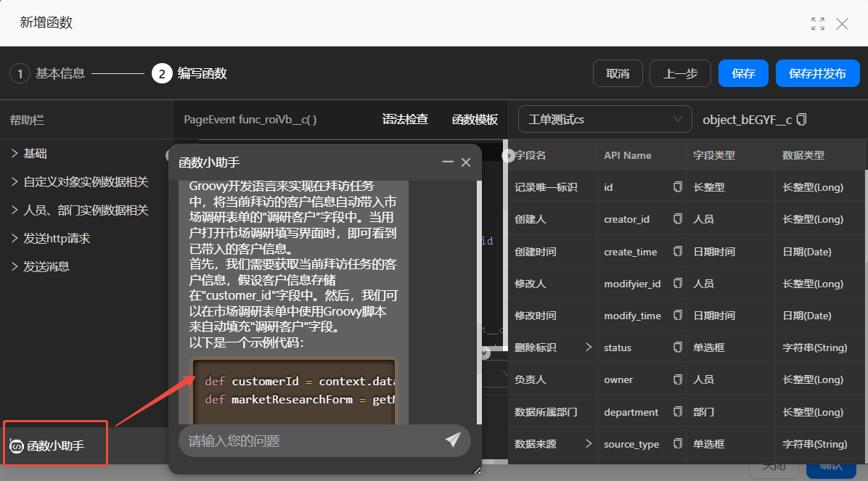This screenshot has height=481, width=868.
Task: Close the 函数小助手 chat panel
Action: [x=466, y=163]
